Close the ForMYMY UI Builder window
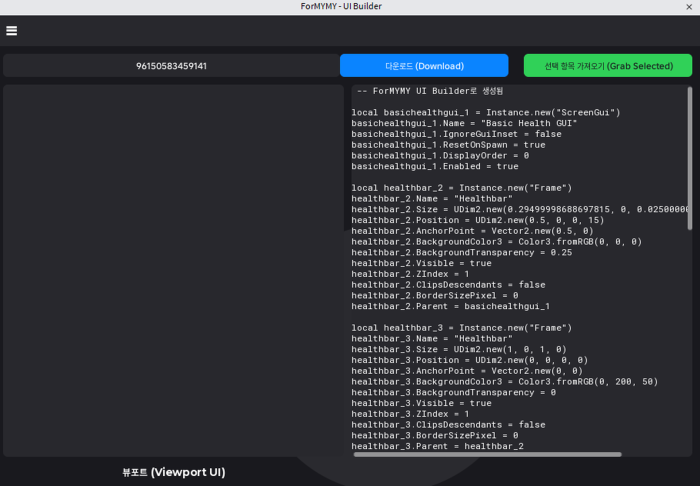The width and height of the screenshot is (700, 486). coord(689,7)
